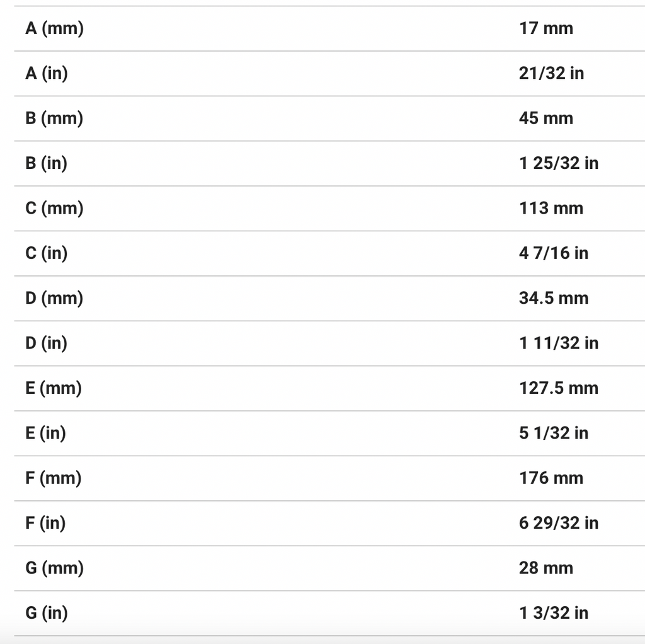645x644 pixels.
Task: Click the "6 29/32 in" value
Action: [x=558, y=523]
